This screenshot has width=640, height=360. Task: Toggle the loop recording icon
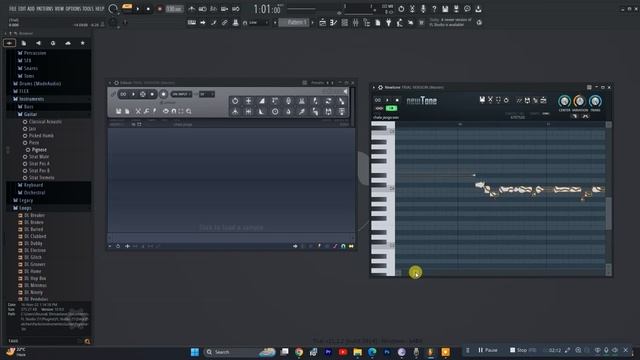point(236,9)
